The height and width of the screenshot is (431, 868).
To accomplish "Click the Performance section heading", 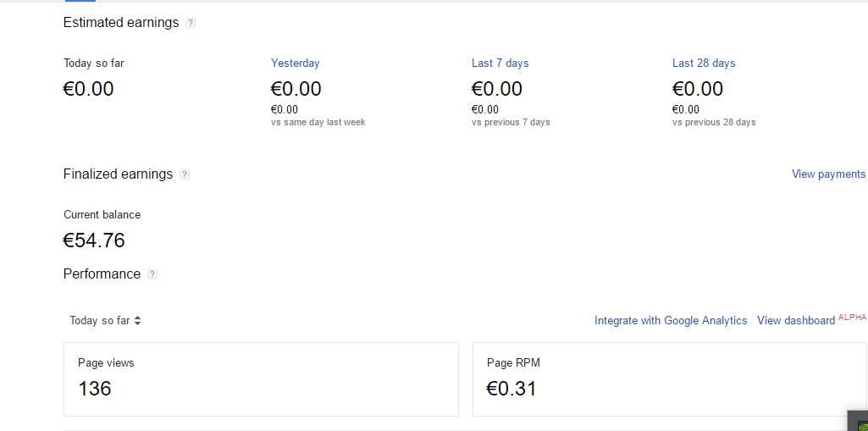I will pyautogui.click(x=102, y=274).
